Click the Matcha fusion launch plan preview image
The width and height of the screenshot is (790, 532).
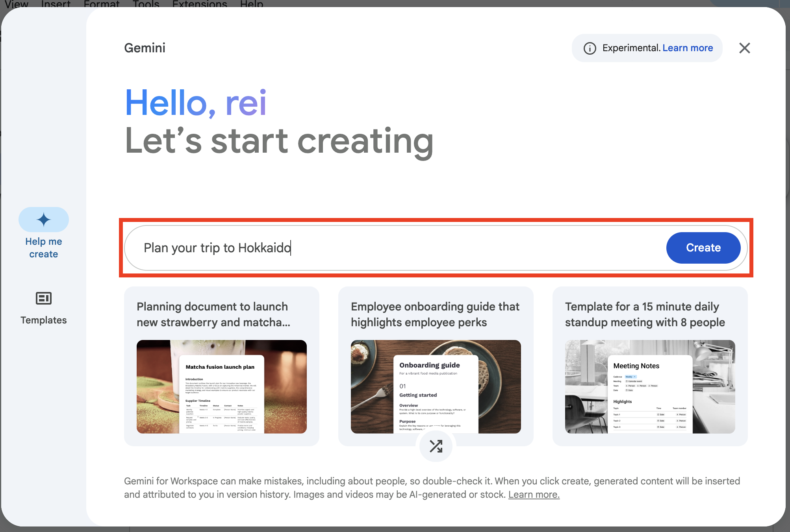coord(221,387)
